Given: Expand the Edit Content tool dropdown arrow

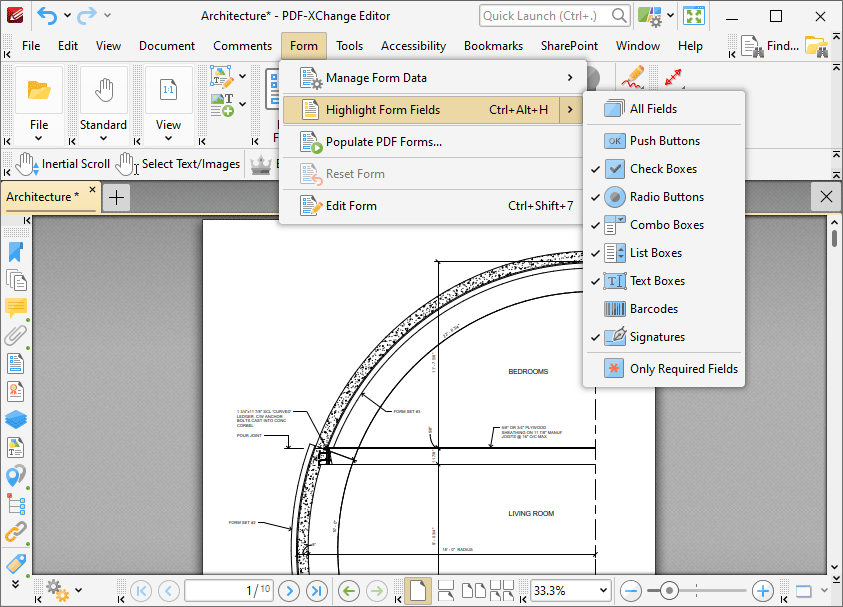Looking at the screenshot, I should (x=242, y=76).
